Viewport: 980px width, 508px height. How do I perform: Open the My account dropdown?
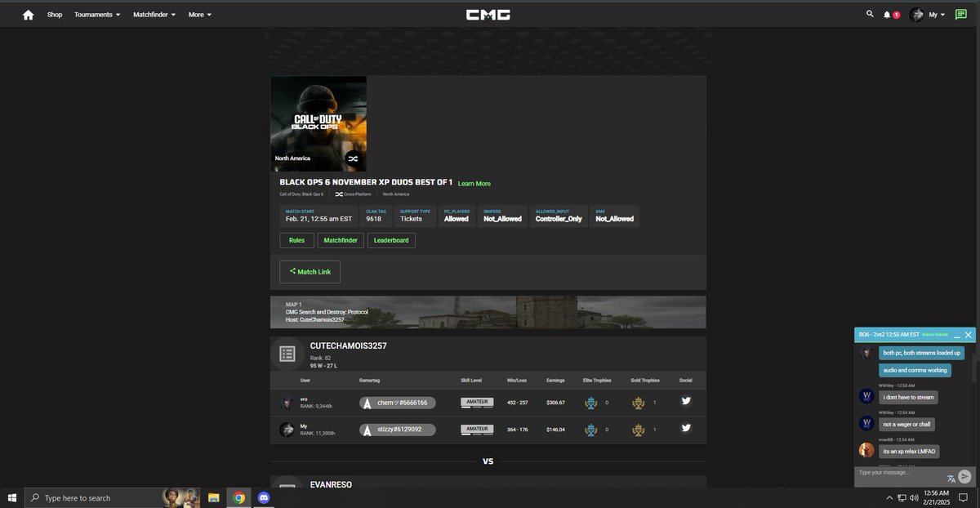point(928,15)
